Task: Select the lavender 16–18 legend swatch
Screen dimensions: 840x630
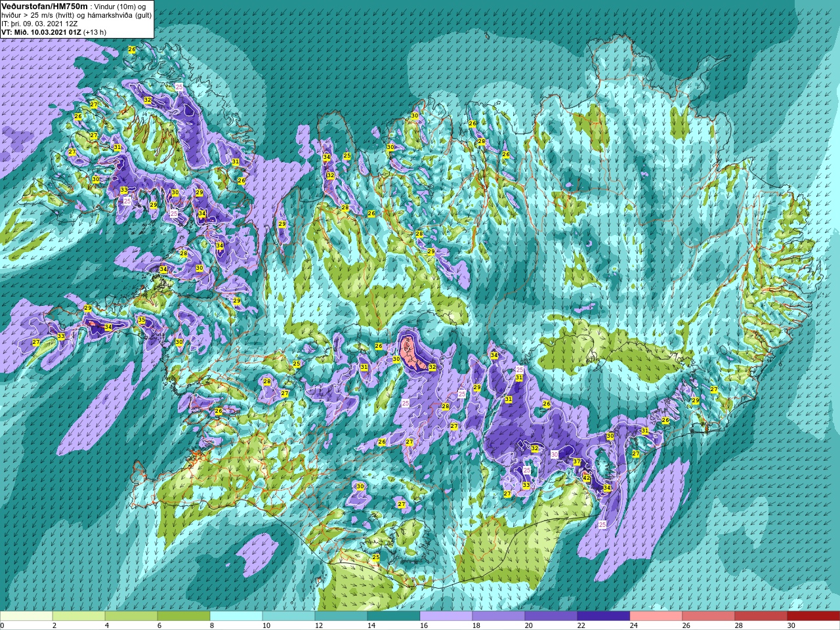Action: 446,616
